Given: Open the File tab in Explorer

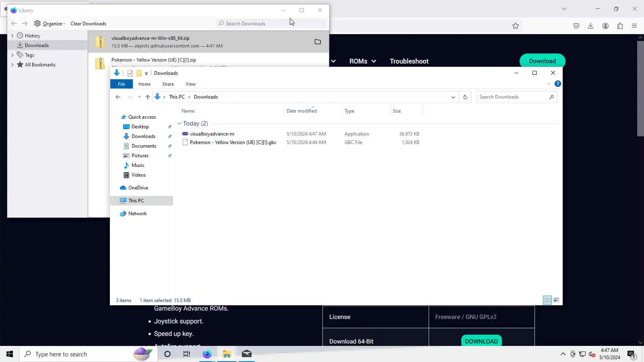Looking at the screenshot, I should [x=122, y=84].
